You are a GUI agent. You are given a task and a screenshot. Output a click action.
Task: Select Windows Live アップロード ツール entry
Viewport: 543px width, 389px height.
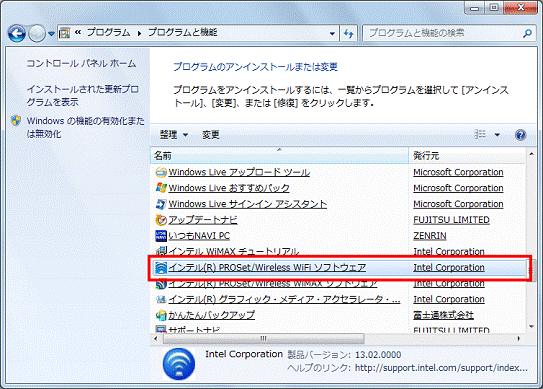(239, 172)
